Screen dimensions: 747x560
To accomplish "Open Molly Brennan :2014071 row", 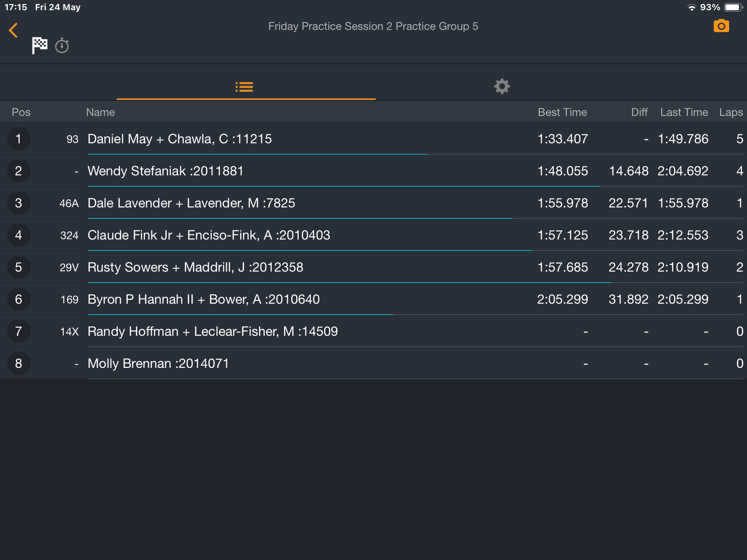I will point(373,363).
